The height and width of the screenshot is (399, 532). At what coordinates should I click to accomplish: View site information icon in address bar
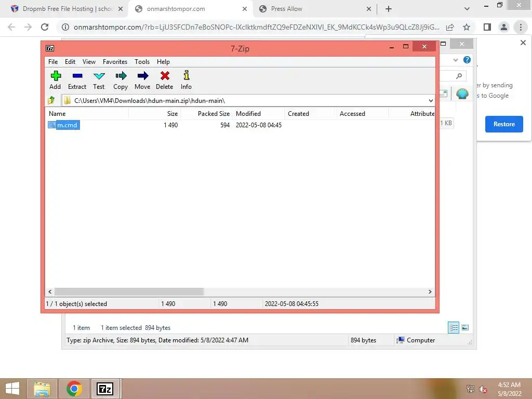click(x=65, y=27)
